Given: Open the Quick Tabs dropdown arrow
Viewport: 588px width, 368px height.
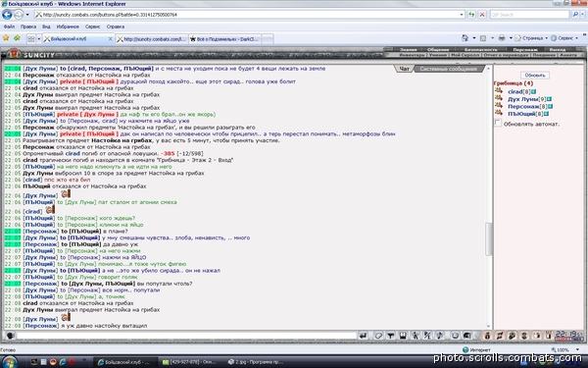Looking at the screenshot, I should coord(38,39).
